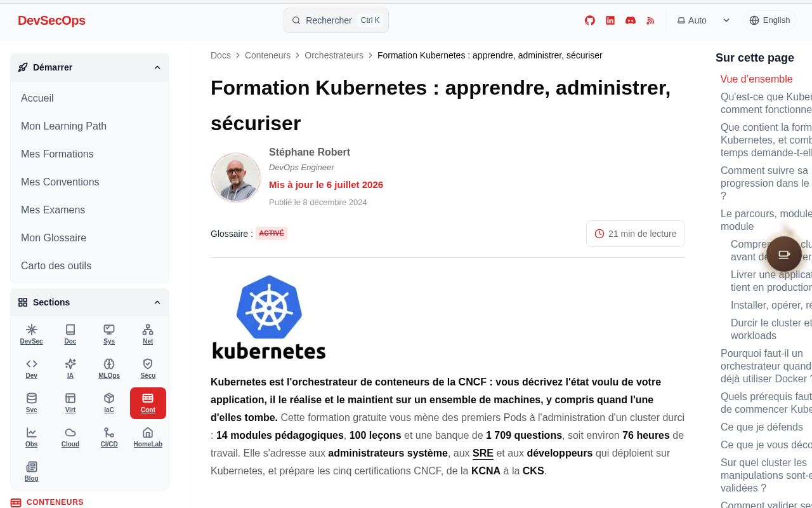The height and width of the screenshot is (508, 812).
Task: Click the Docs breadcrumb link
Action: (221, 55)
